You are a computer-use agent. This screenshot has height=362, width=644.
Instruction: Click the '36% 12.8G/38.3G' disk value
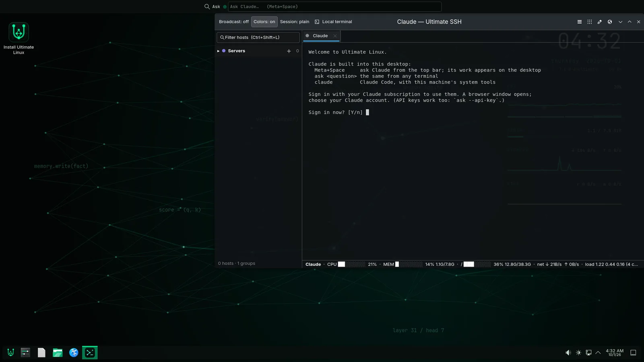tap(512, 264)
